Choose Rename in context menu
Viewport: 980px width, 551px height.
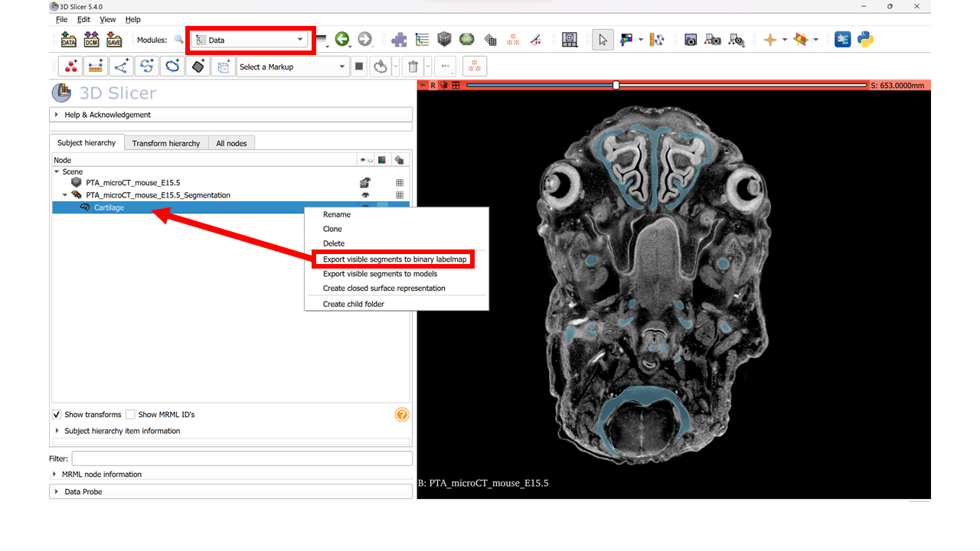point(337,214)
